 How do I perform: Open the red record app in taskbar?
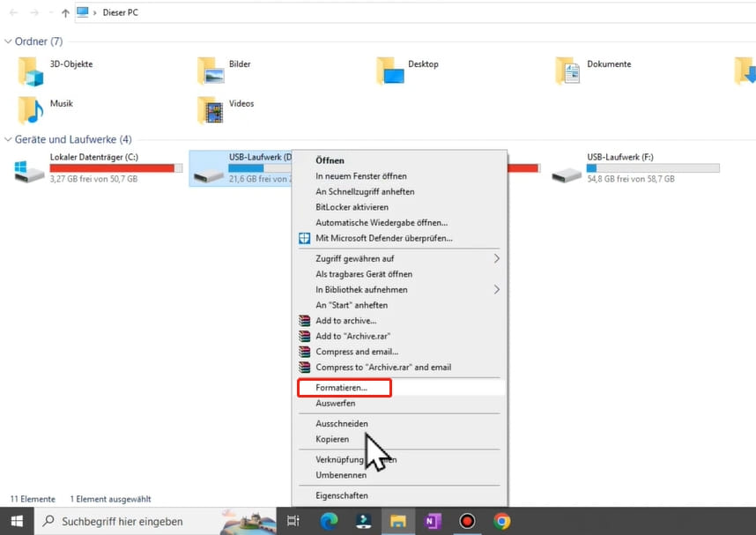467,522
